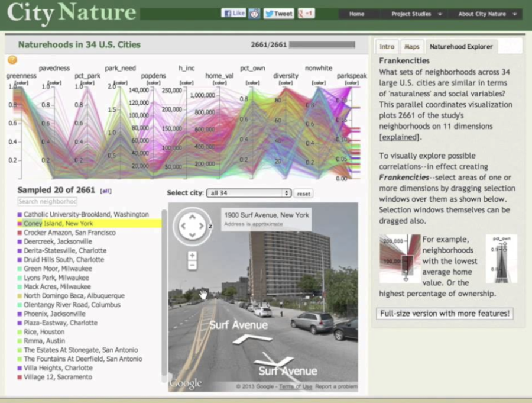Switch to the Maps tab
Screen dimensions: 532x403
411,46
